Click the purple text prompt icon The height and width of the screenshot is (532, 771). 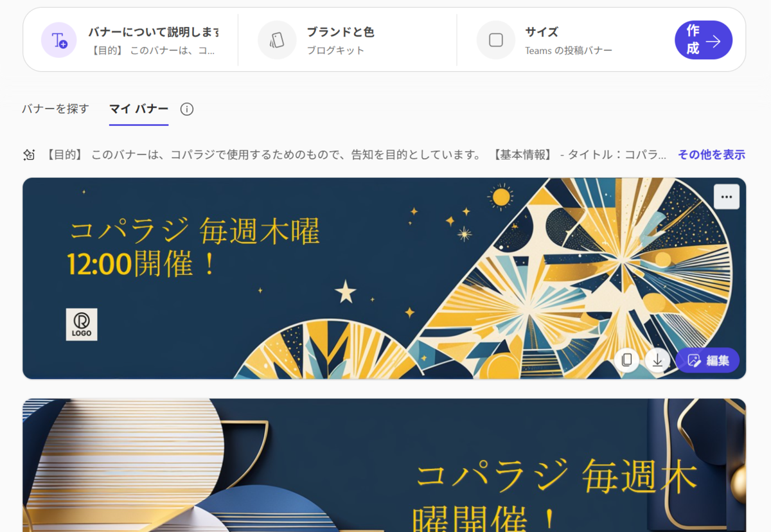59,40
